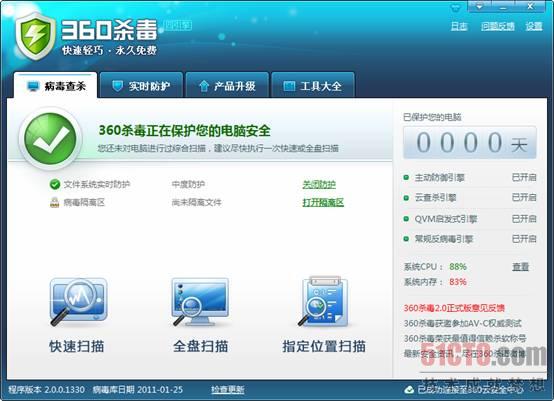Toggle 已开启 status of 主动防御引擎
Viewport: 554px width, 401px height.
click(x=524, y=177)
